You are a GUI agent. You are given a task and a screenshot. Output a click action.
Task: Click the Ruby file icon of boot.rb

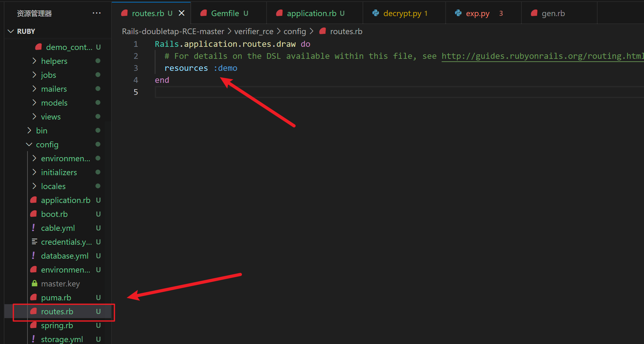[33, 214]
